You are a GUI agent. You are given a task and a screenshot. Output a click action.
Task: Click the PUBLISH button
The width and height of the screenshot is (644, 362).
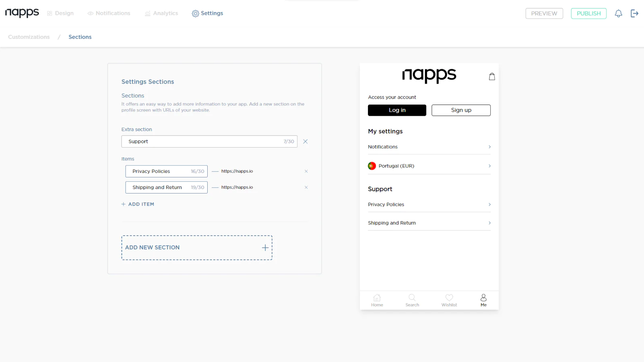[x=588, y=13]
